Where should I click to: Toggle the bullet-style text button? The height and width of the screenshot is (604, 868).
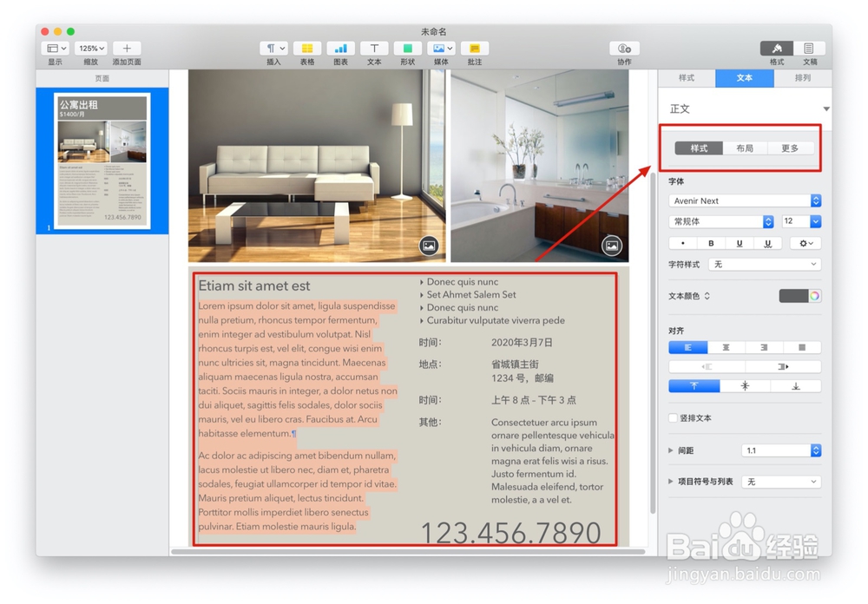click(682, 243)
